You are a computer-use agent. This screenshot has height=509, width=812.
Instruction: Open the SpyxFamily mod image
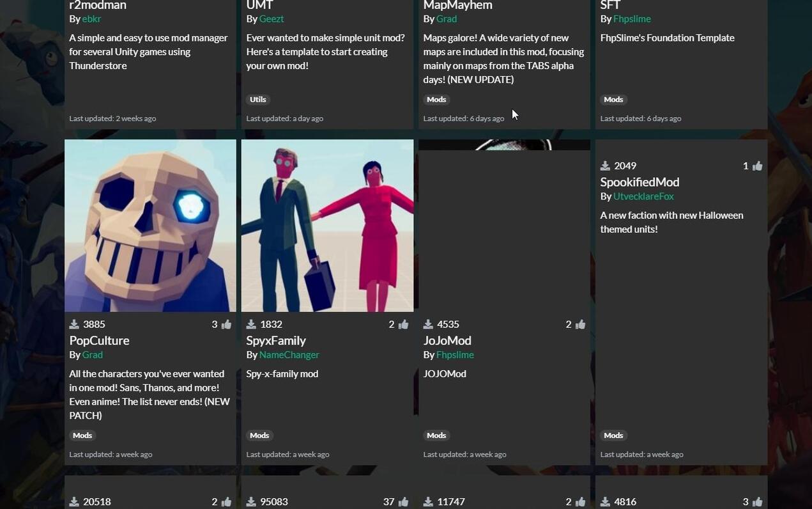click(x=327, y=226)
